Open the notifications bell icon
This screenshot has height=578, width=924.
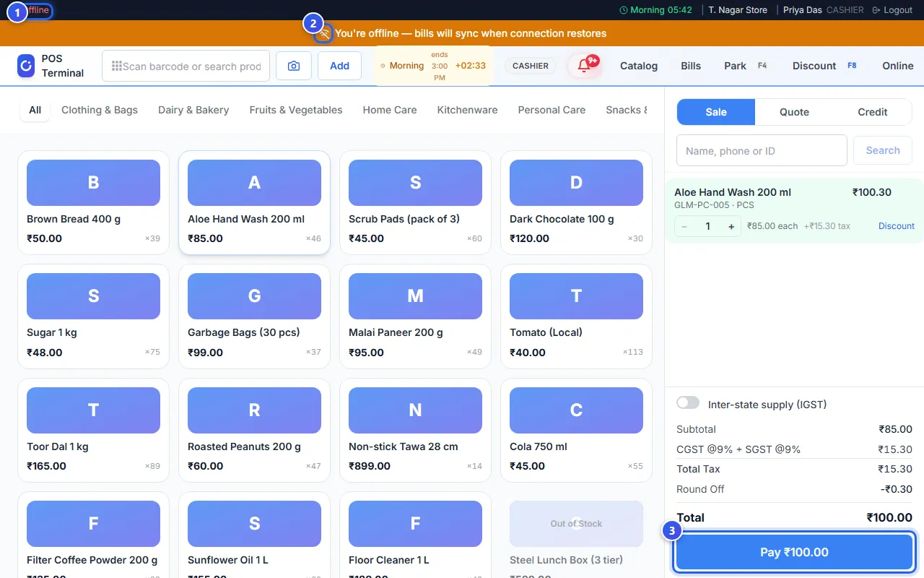pyautogui.click(x=584, y=66)
